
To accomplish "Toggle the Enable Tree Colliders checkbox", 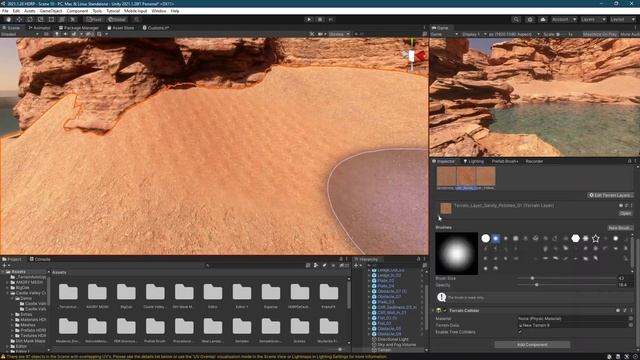I will (520, 332).
